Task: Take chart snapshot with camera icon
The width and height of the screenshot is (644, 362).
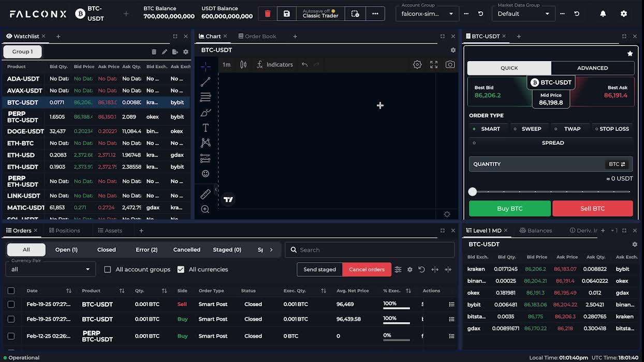Action: click(450, 65)
